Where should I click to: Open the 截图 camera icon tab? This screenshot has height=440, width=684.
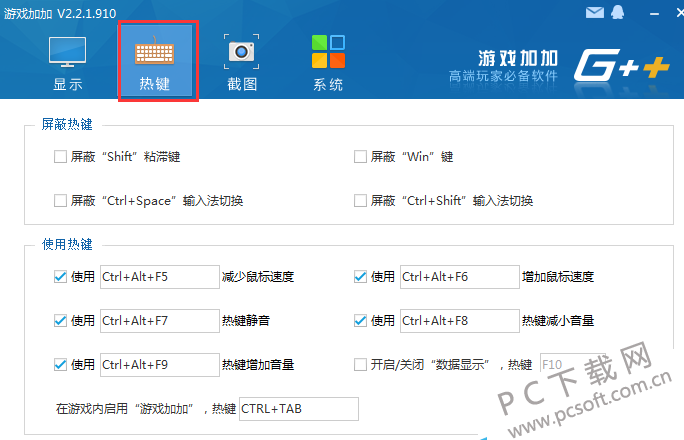tap(240, 62)
